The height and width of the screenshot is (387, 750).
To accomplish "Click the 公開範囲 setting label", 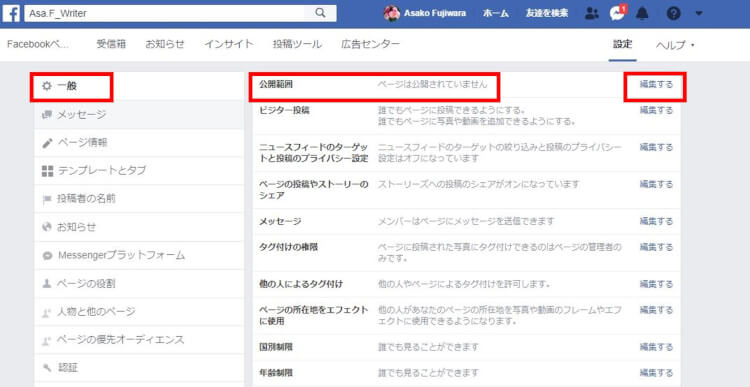I will [x=276, y=85].
